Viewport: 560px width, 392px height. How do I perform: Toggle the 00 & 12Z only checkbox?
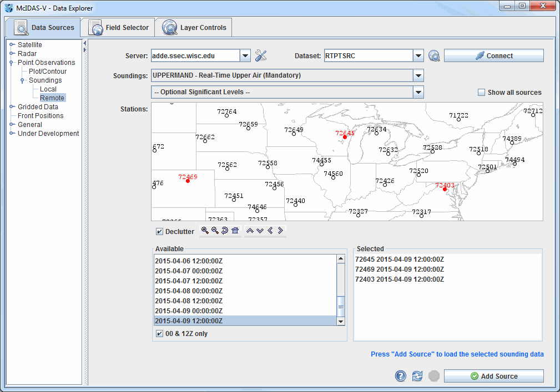coord(160,334)
